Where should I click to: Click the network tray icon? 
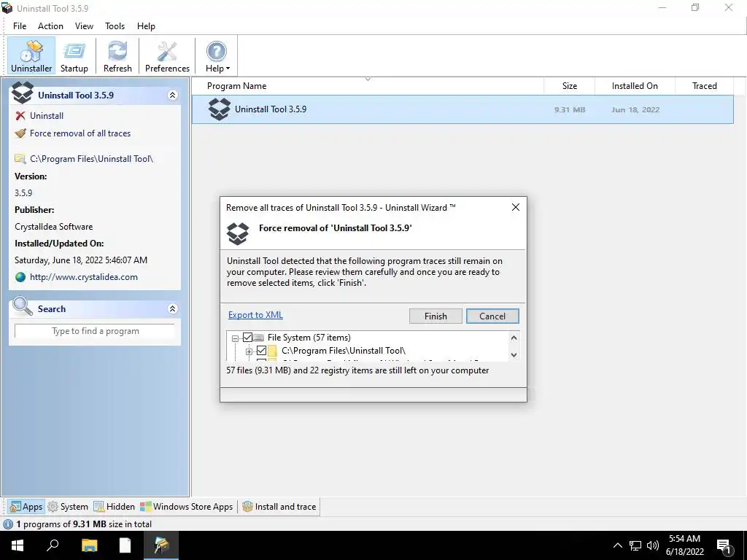coord(635,545)
